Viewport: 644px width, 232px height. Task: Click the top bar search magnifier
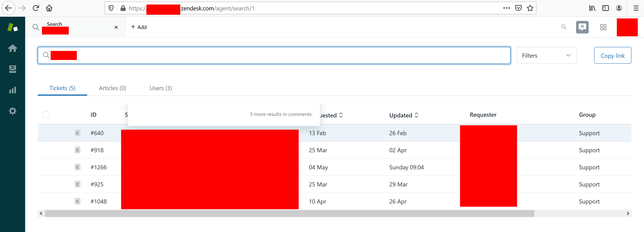pyautogui.click(x=563, y=27)
